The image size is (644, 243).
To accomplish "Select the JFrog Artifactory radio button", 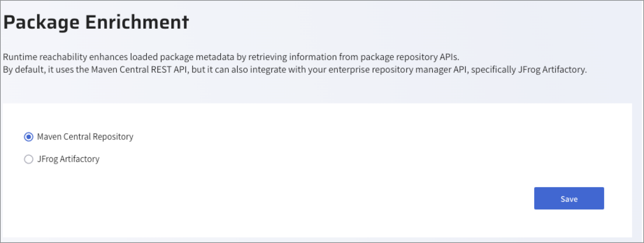I will (29, 159).
